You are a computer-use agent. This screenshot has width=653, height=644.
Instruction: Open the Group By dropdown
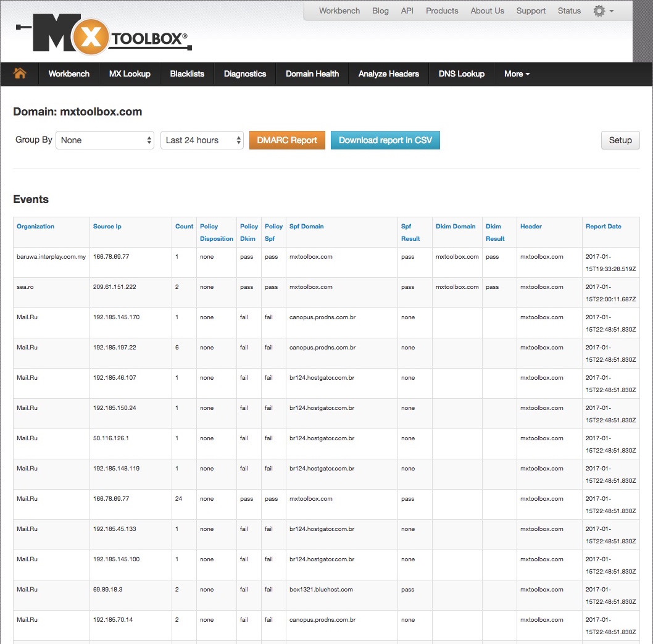(104, 140)
